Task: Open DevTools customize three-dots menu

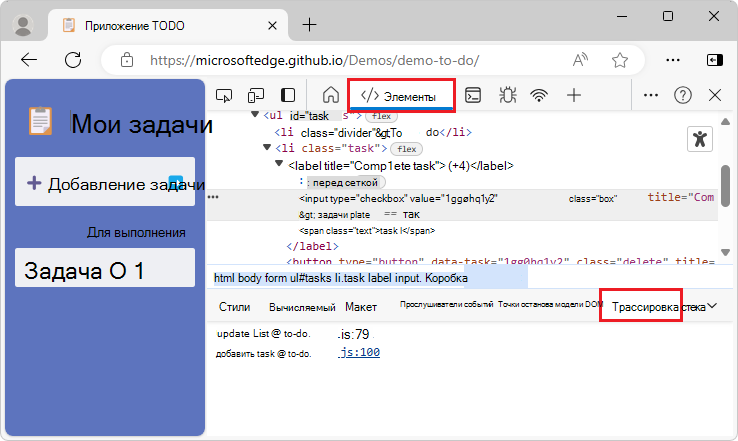Action: click(650, 95)
